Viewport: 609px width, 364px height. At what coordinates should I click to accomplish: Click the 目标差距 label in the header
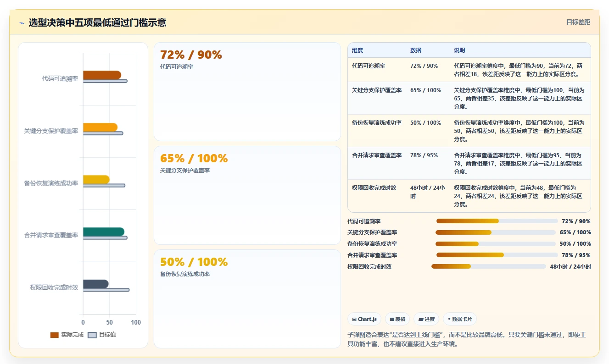578,22
